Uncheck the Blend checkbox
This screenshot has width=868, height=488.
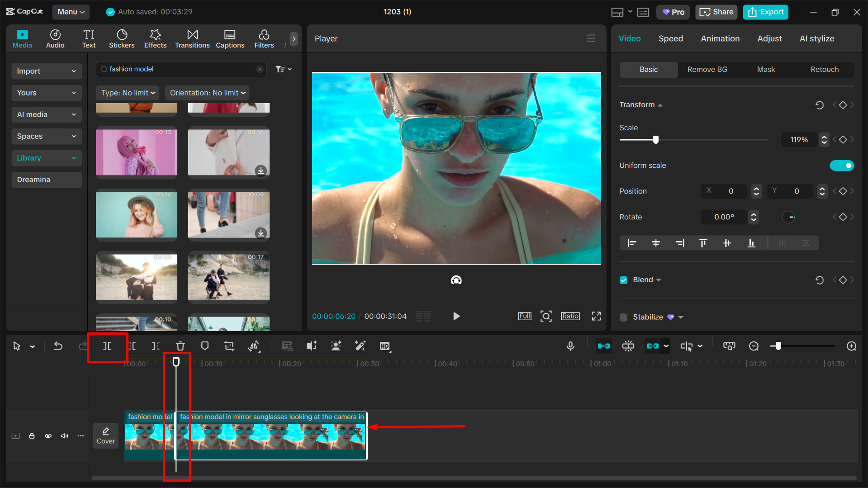pyautogui.click(x=623, y=280)
